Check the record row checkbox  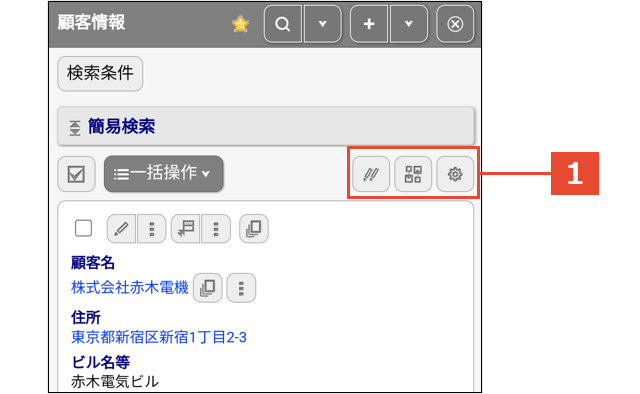tap(83, 228)
